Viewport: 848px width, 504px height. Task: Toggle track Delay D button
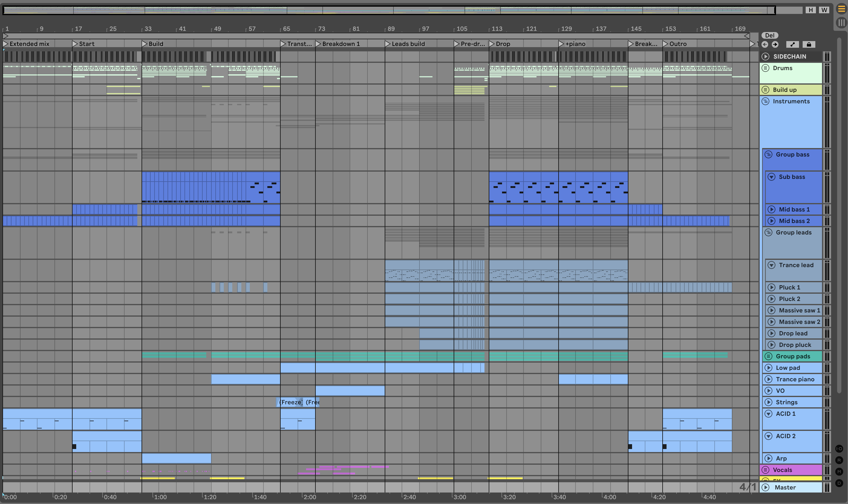(839, 483)
